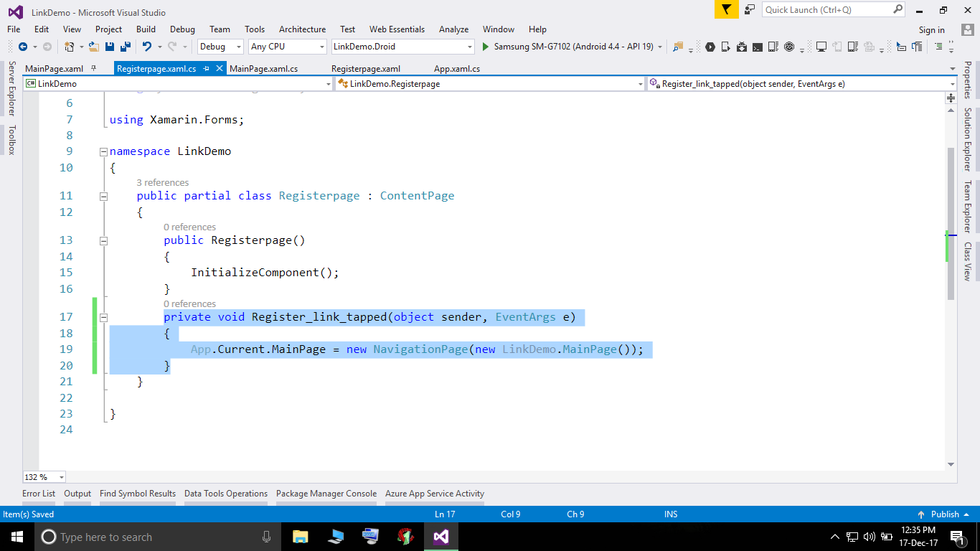Expand the LinkDemo.Registerpage member dropdown
This screenshot has width=980, height=551.
[x=641, y=83]
